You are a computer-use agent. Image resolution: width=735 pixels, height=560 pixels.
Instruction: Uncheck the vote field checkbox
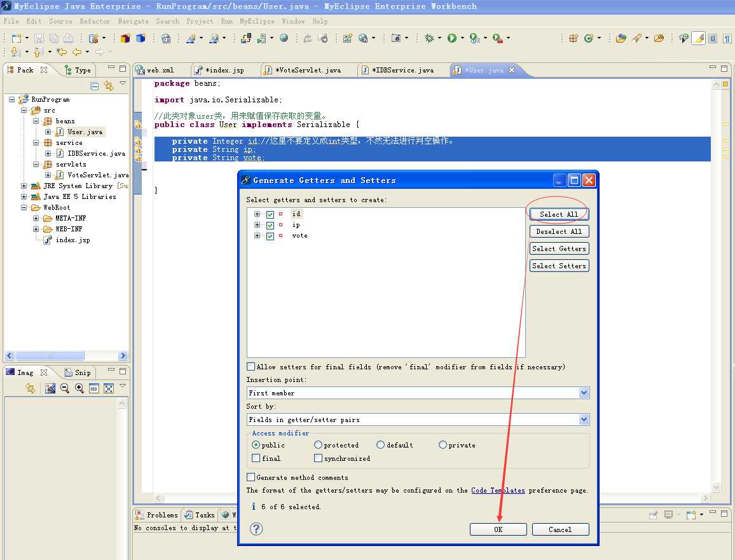click(x=270, y=236)
